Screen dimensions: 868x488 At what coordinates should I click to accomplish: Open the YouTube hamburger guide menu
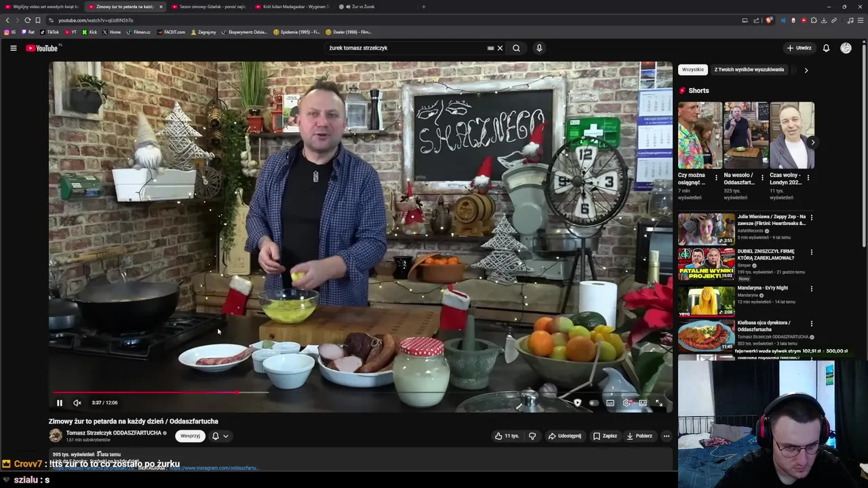13,48
